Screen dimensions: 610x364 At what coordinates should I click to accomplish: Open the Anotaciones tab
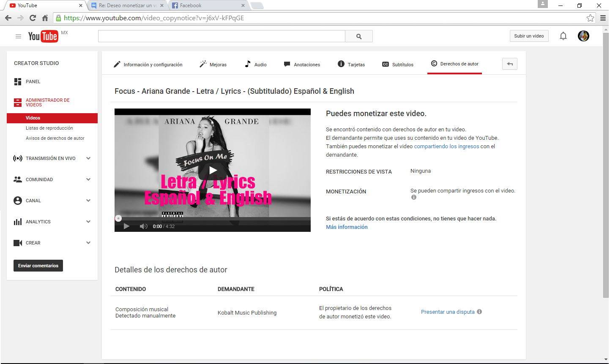pos(302,65)
